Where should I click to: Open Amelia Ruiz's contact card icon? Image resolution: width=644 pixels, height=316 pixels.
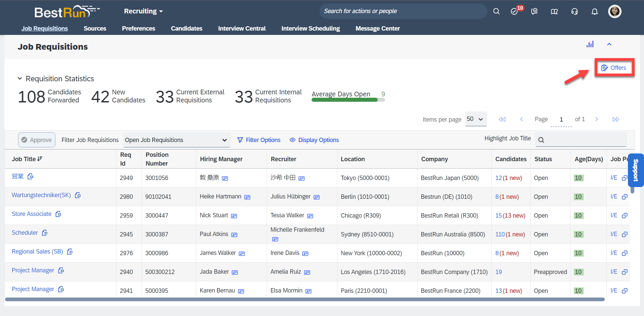click(307, 272)
